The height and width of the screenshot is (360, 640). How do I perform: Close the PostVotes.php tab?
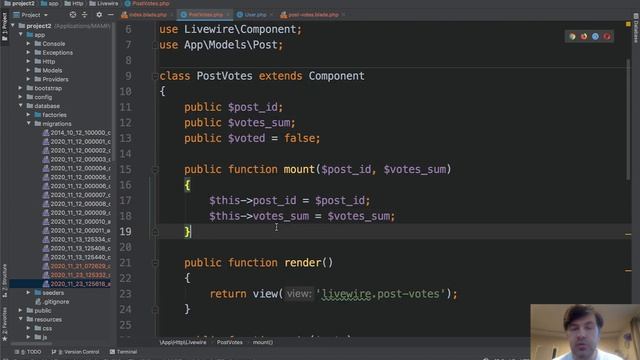point(228,15)
